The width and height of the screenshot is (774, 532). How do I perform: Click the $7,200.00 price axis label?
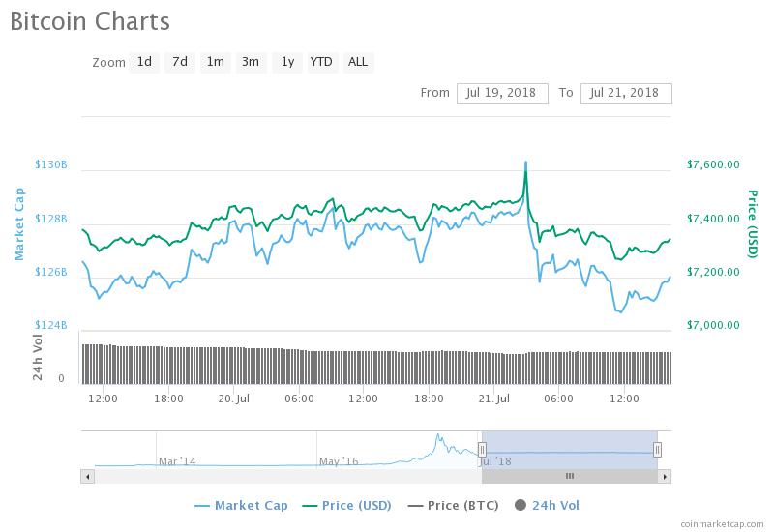[x=713, y=272]
